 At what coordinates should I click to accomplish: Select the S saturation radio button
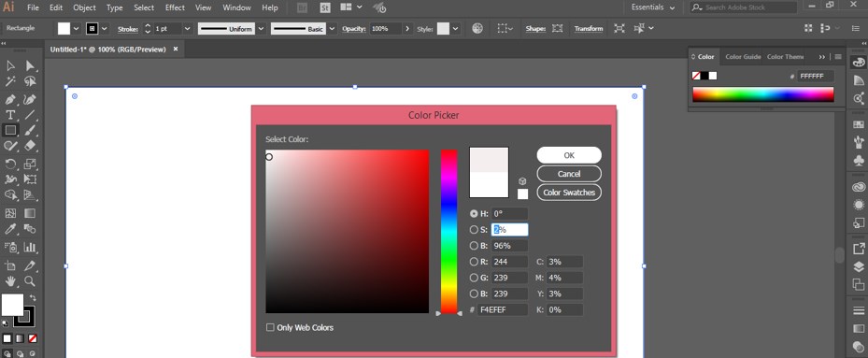point(474,229)
